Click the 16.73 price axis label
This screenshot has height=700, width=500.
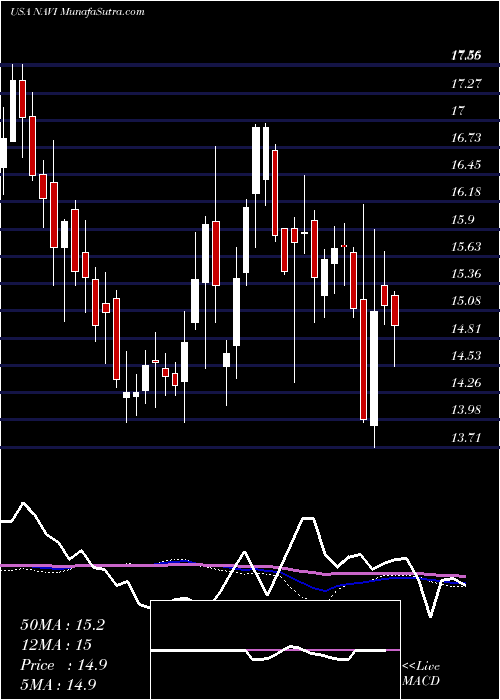pos(466,138)
